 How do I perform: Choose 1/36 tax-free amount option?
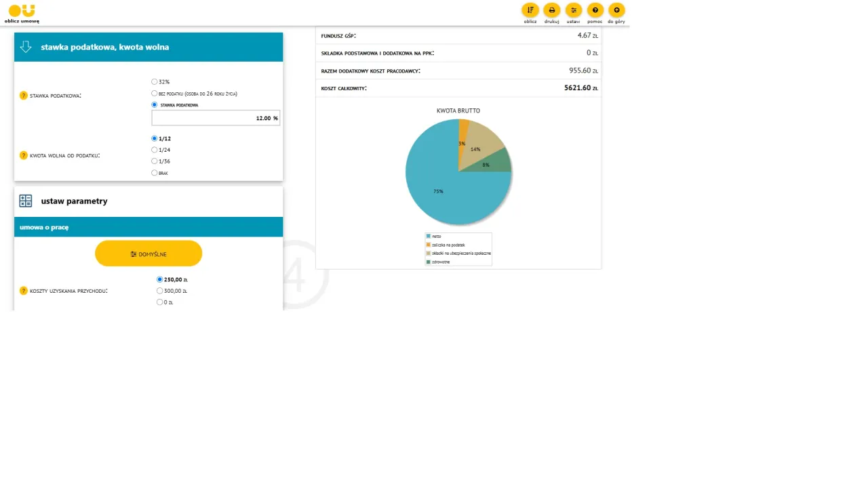coord(155,161)
